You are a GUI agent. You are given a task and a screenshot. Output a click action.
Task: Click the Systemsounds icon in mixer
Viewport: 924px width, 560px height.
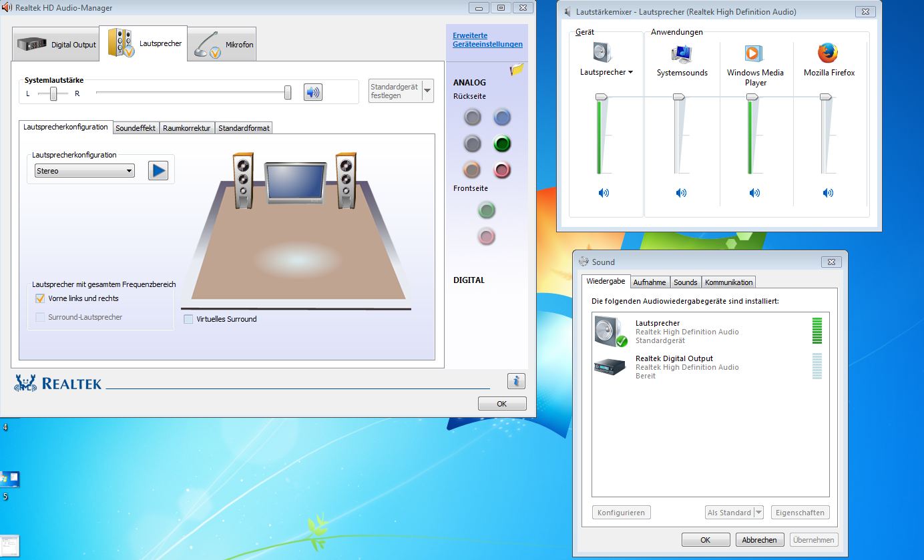click(682, 53)
